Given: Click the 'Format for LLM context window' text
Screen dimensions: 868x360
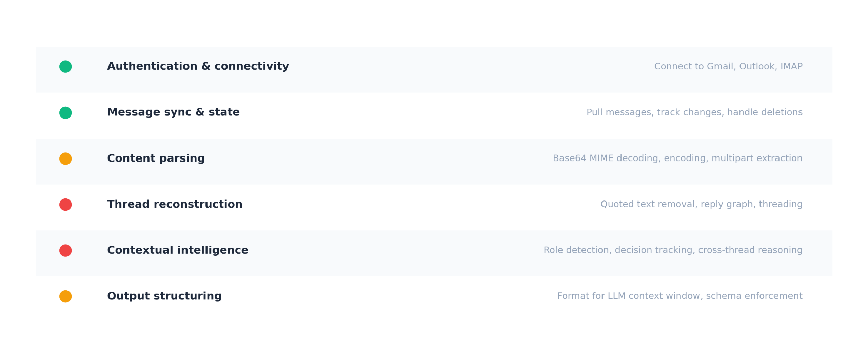Looking at the screenshot, I should point(679,296).
